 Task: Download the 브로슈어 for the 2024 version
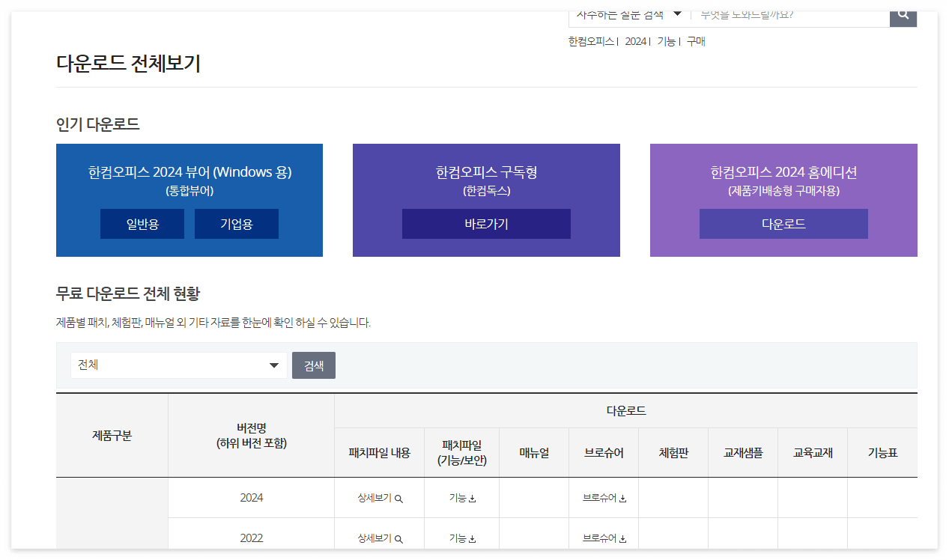(x=603, y=497)
